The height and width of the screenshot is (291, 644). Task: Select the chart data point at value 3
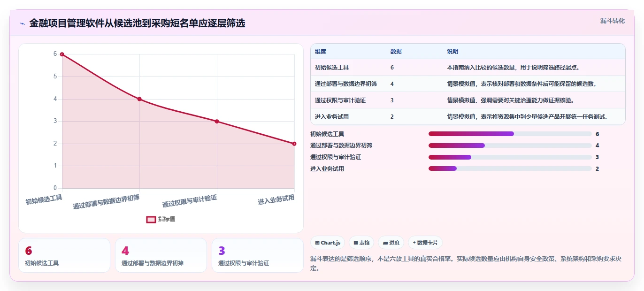[217, 121]
